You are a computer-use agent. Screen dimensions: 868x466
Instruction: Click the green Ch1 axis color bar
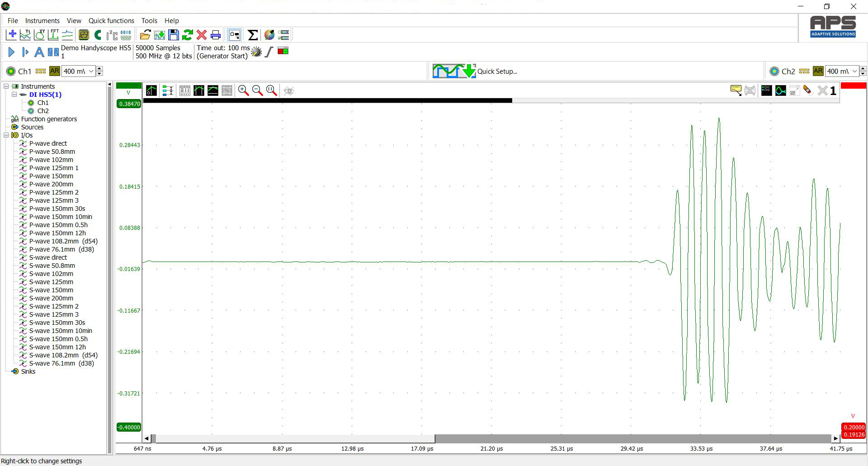[x=129, y=86]
